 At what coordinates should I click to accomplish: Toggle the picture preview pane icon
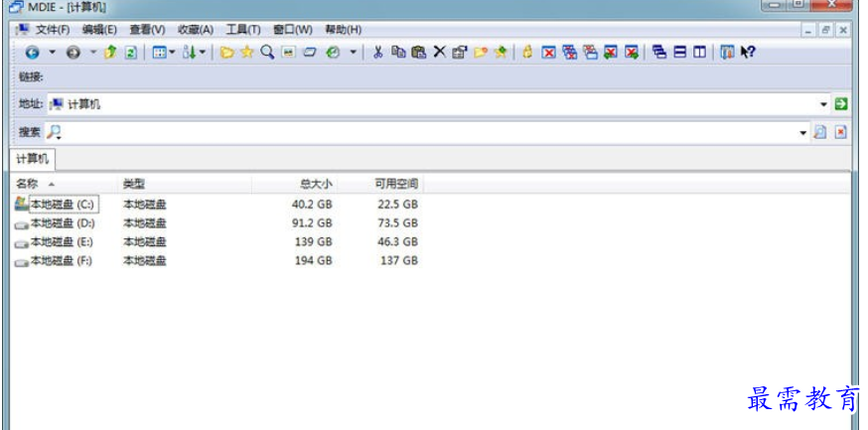(288, 53)
